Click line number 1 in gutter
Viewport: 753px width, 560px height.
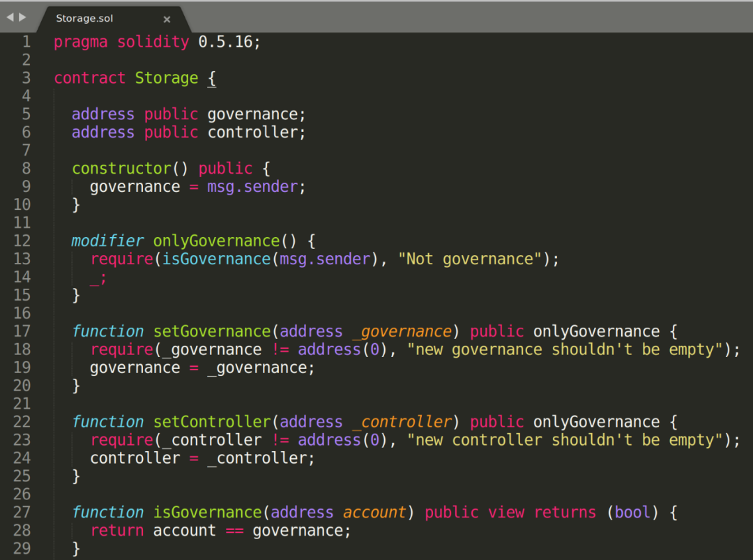click(x=26, y=42)
